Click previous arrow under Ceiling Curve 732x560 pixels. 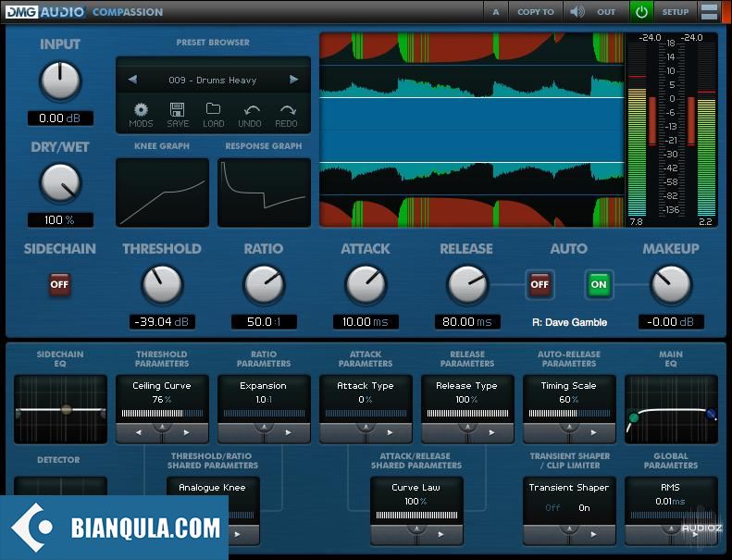point(138,432)
